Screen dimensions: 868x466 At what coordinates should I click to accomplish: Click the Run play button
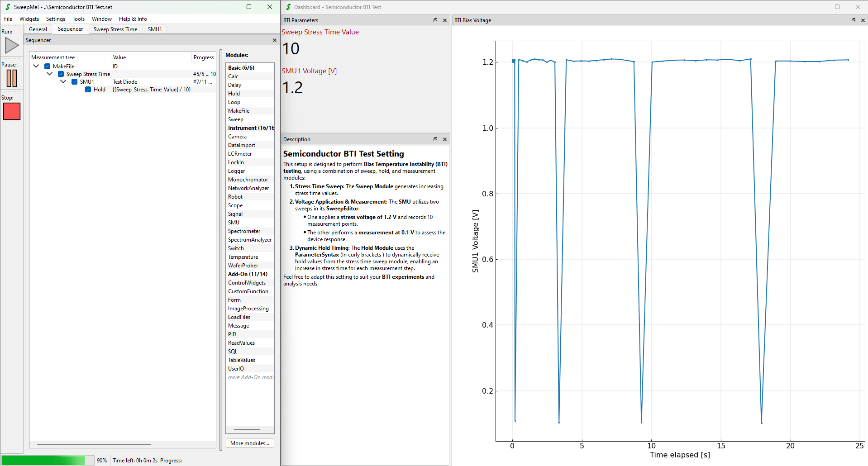(x=12, y=45)
